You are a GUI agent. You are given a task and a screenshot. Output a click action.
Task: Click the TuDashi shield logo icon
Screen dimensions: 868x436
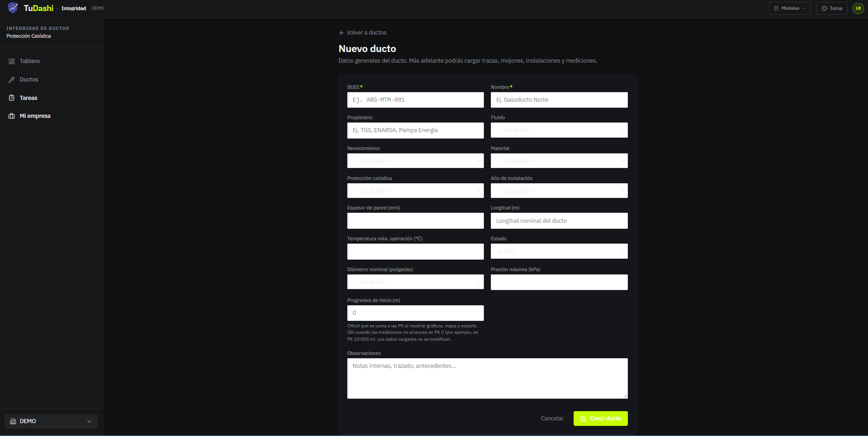pyautogui.click(x=13, y=8)
